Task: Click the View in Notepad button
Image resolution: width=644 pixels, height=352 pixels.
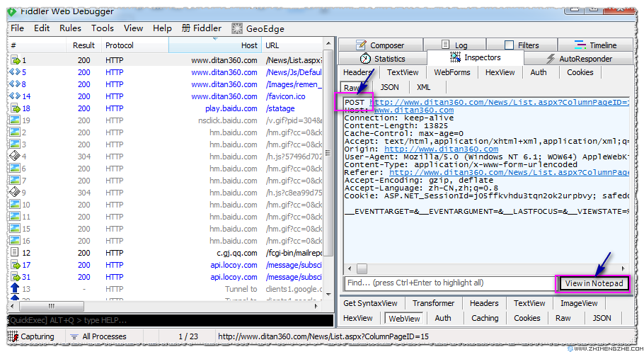Action: (594, 283)
